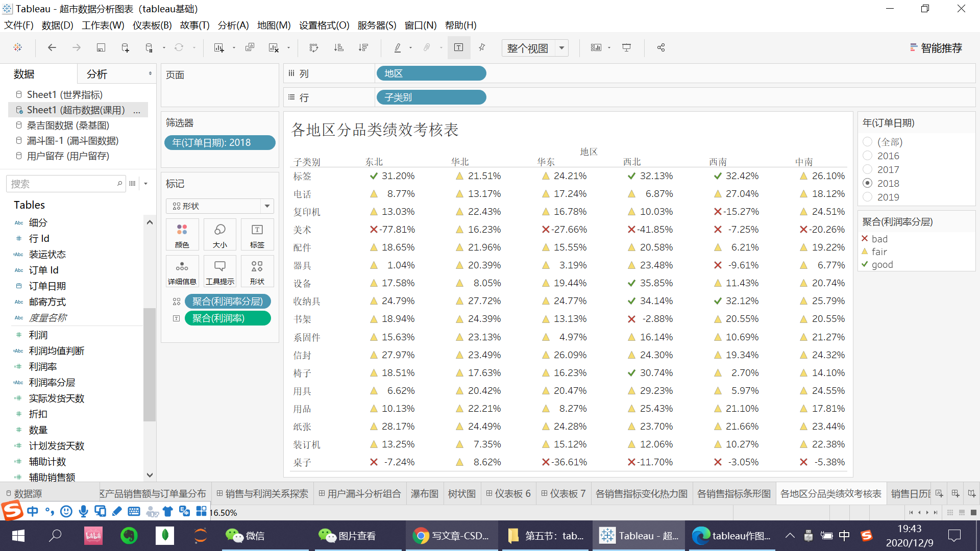Screen dimensions: 980x551
Task: Select the highlight pen toolbar icon
Action: tap(397, 47)
